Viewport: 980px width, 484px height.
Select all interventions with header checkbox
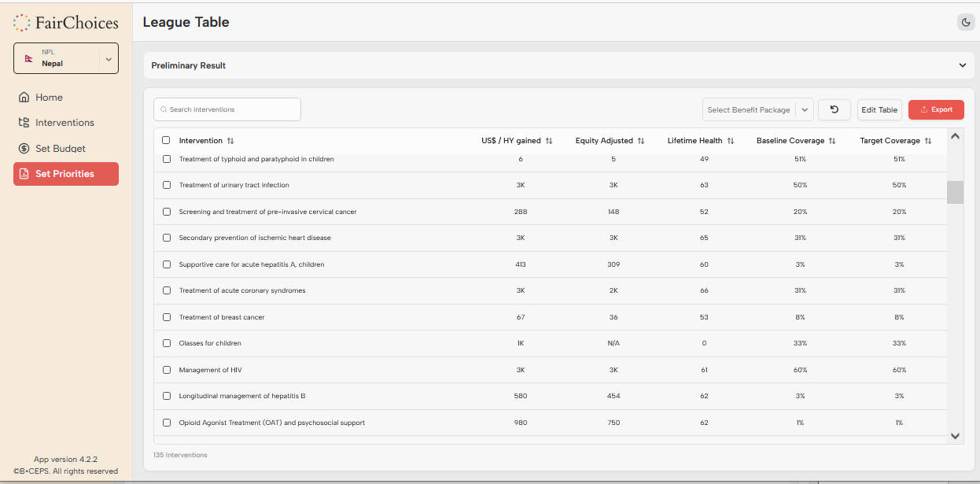pyautogui.click(x=166, y=141)
